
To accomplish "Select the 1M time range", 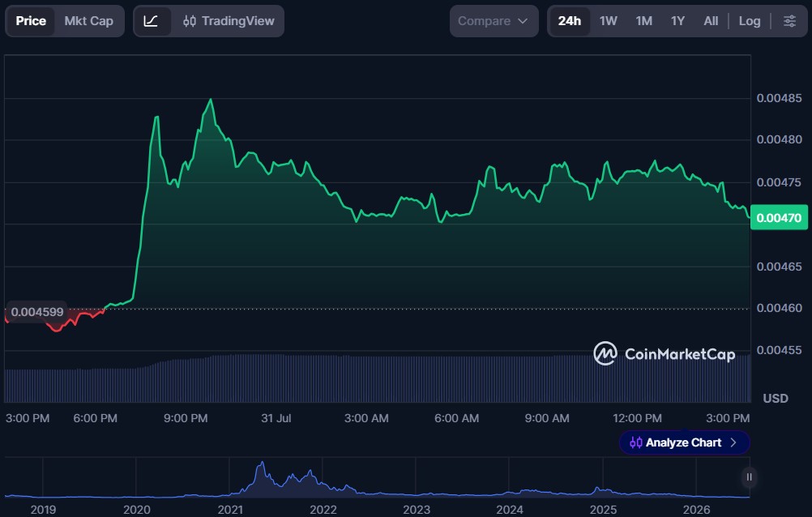I will point(643,21).
